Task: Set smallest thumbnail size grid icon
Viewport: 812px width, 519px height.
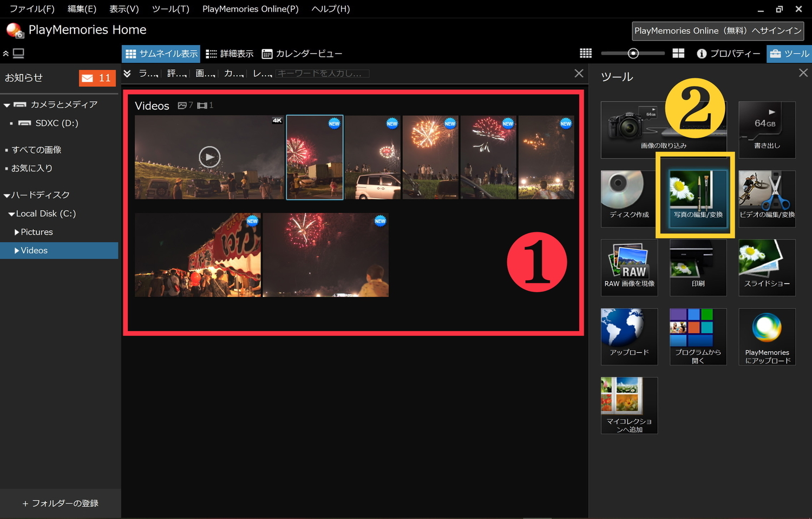Action: 586,53
